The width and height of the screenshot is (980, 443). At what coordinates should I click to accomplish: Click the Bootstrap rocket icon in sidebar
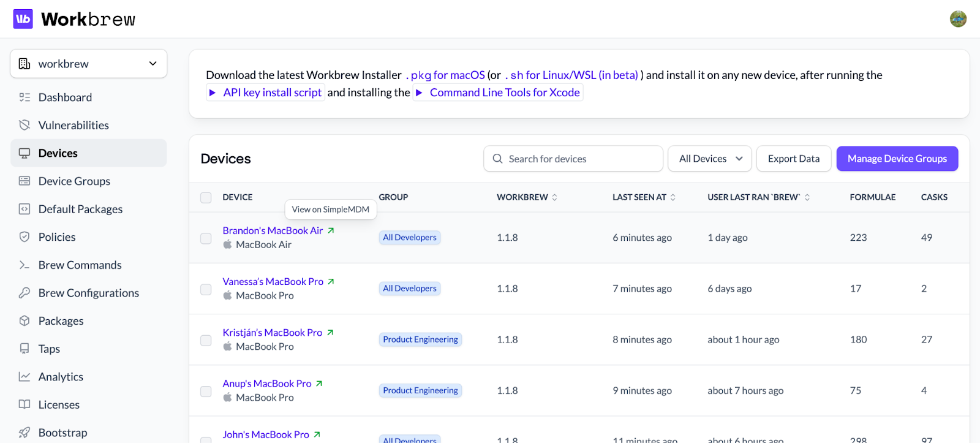(24, 433)
